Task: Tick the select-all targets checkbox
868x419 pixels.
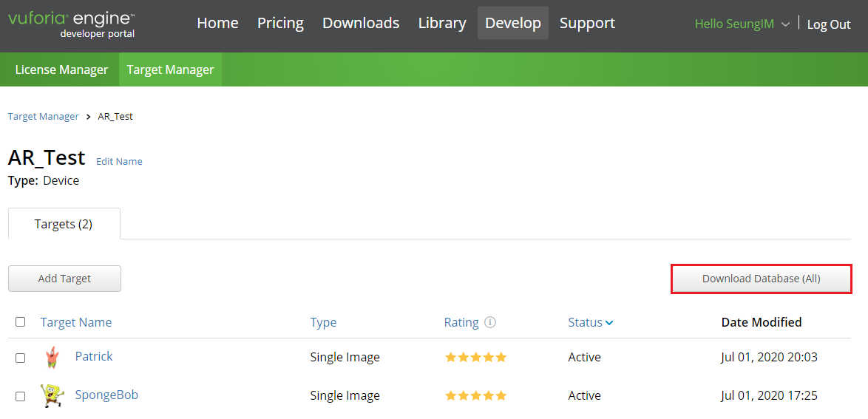Action: (x=21, y=322)
